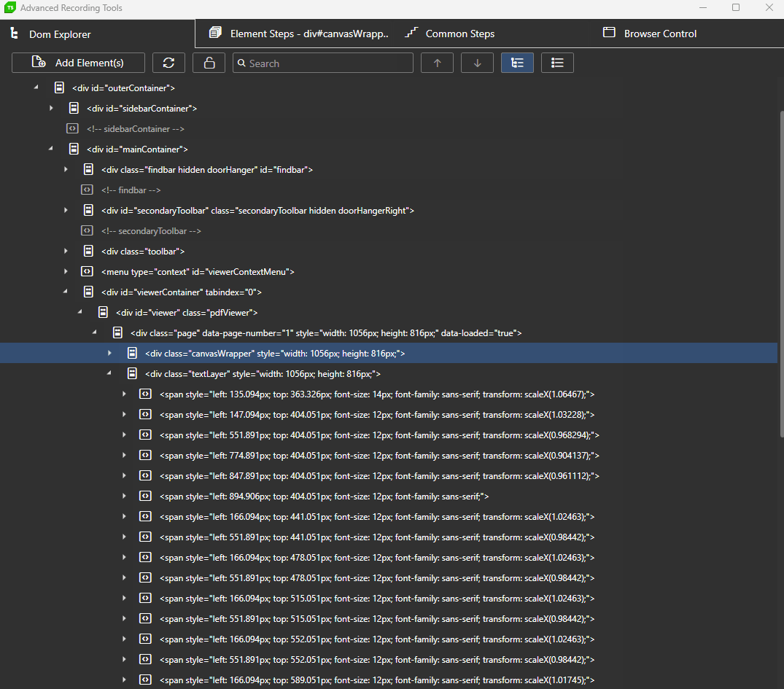Viewport: 784px width, 689px height.
Task: Click element icon of canvasWrapper row
Action: tap(132, 354)
